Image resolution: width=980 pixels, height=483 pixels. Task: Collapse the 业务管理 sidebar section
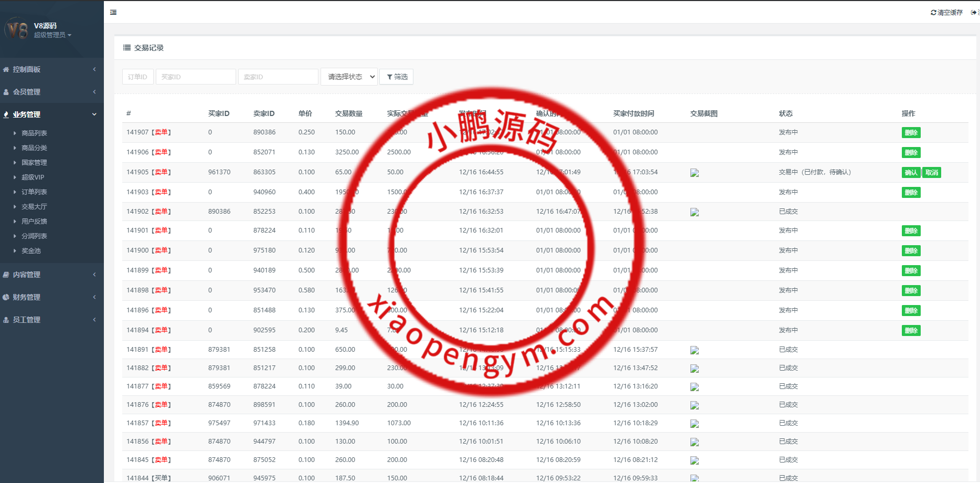[x=27, y=114]
